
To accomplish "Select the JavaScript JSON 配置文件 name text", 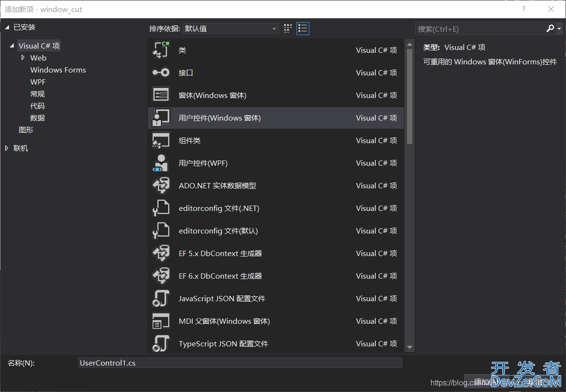I will click(x=222, y=298).
